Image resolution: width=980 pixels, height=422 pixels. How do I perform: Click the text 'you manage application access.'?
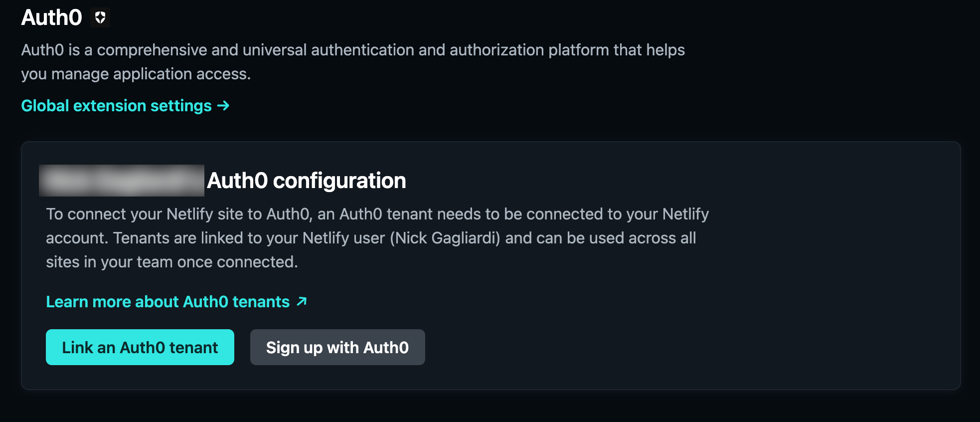point(136,74)
